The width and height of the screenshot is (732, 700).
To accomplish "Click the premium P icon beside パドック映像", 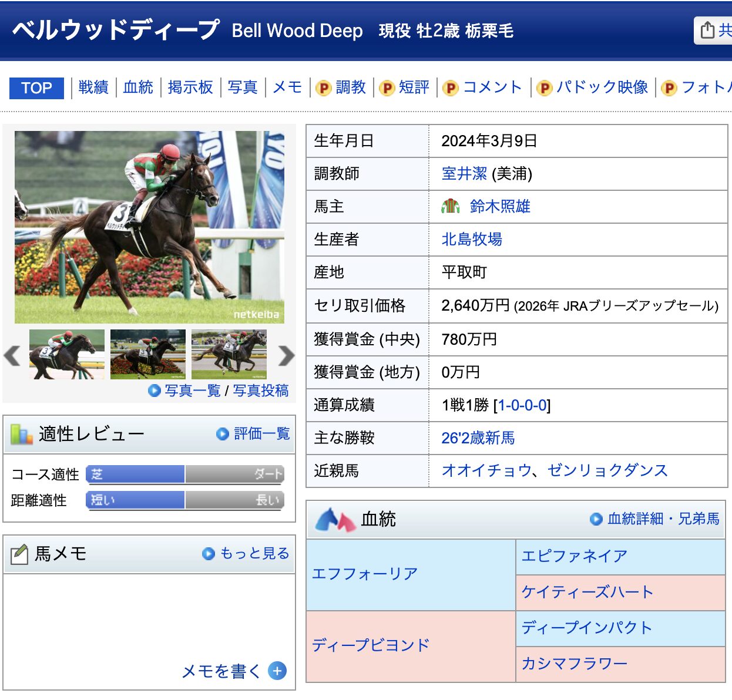I will pos(545,88).
